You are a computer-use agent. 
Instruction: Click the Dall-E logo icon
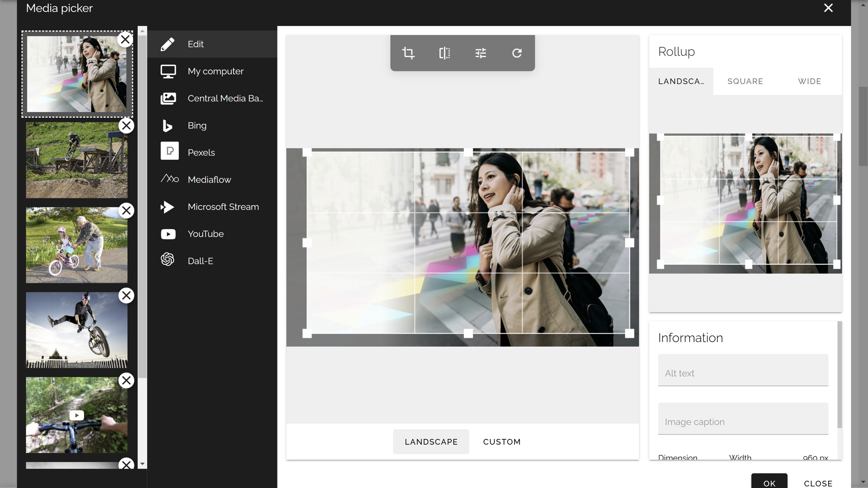[168, 259]
